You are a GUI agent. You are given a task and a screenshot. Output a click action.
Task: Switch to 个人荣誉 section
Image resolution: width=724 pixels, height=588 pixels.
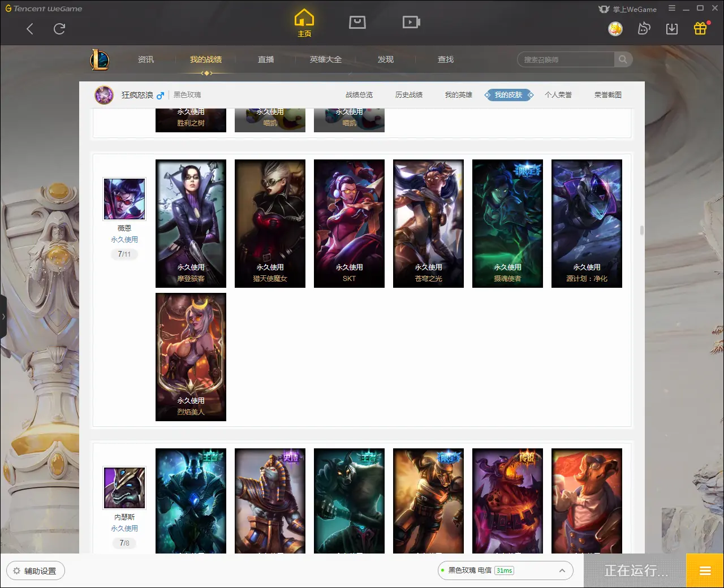[x=558, y=95]
